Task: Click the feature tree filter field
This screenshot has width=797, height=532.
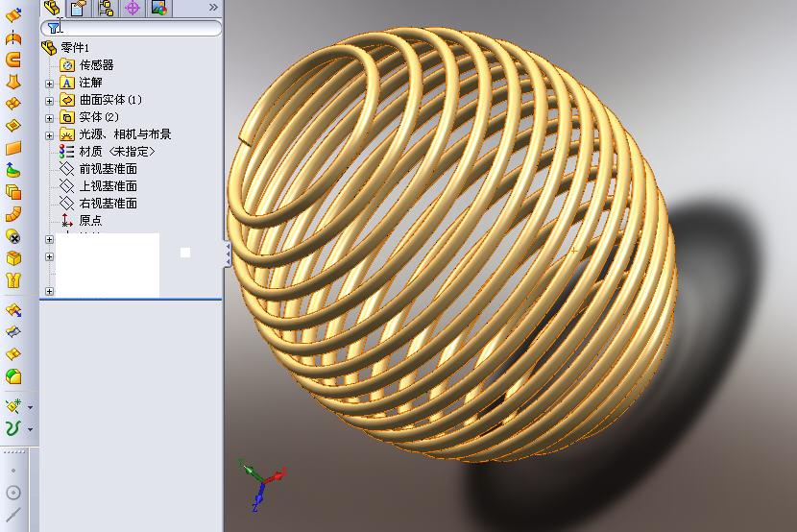Action: coord(132,28)
